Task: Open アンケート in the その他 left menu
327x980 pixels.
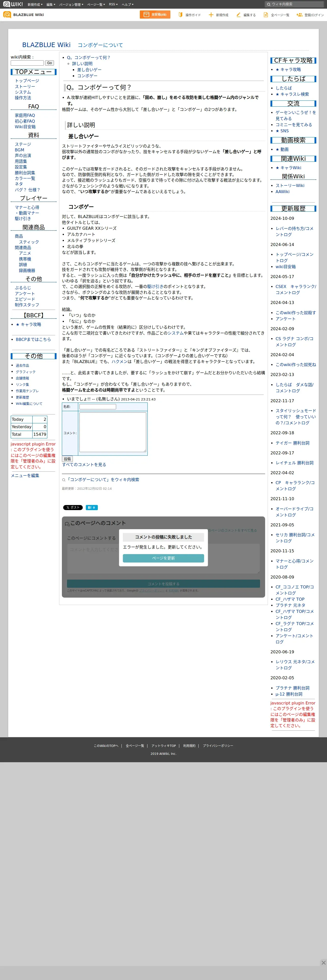Action: pyautogui.click(x=25, y=294)
